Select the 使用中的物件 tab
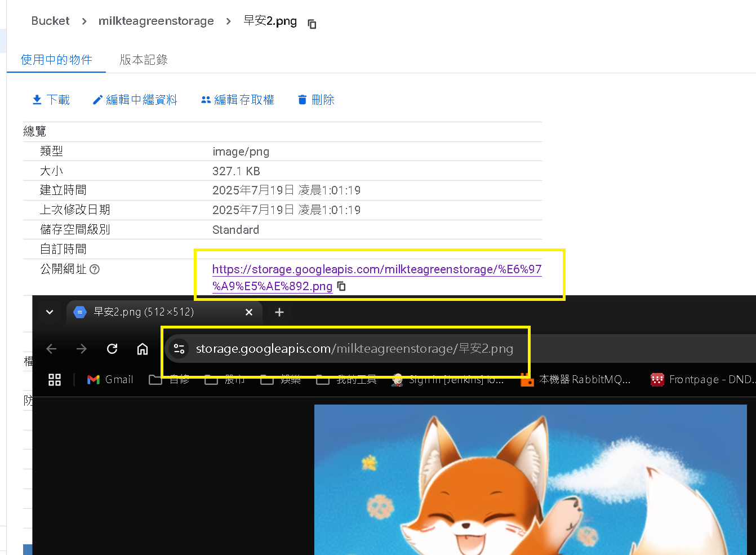This screenshot has width=756, height=555. tap(56, 60)
